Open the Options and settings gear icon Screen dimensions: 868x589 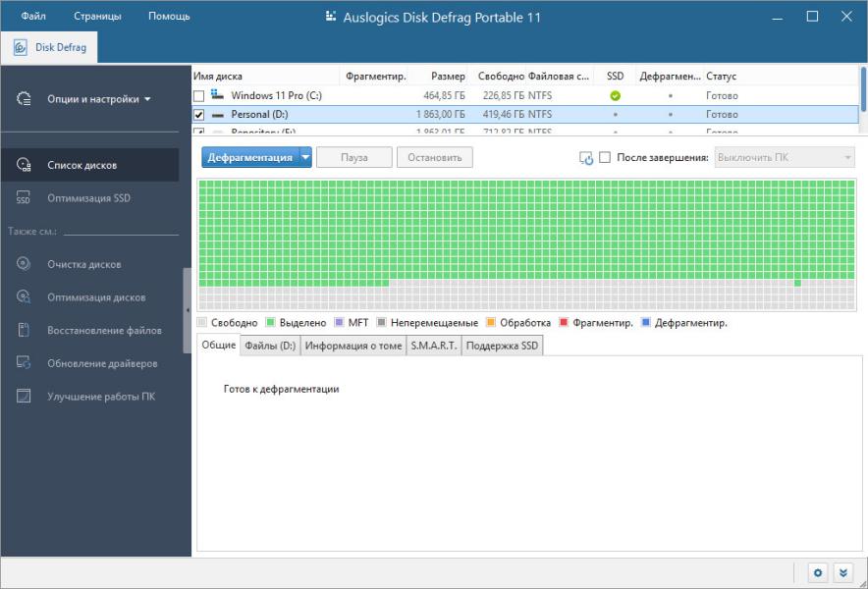click(24, 99)
